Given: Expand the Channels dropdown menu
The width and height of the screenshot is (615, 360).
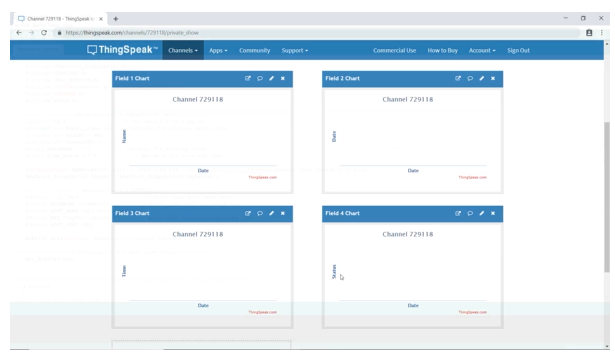Looking at the screenshot, I should (x=183, y=50).
